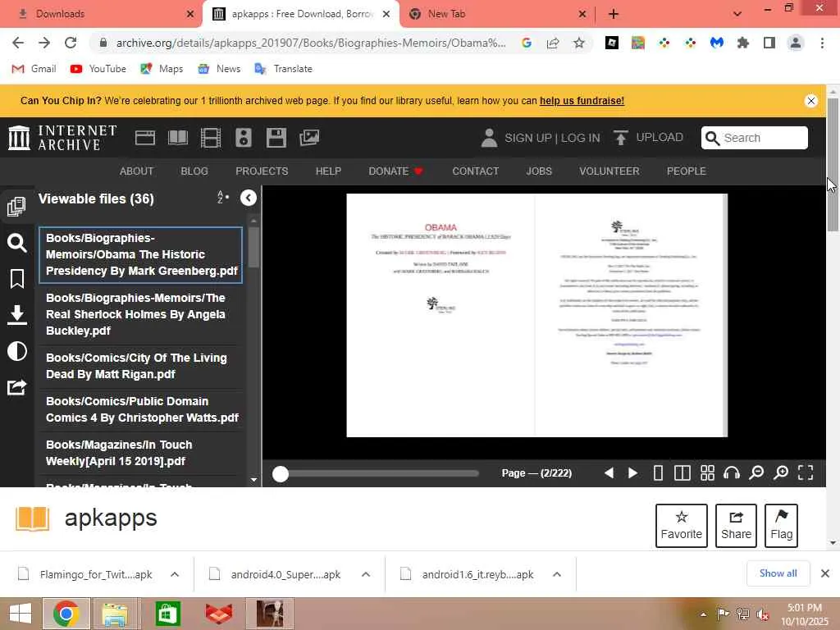
Task: Open the ABOUT menu item
Action: (137, 171)
